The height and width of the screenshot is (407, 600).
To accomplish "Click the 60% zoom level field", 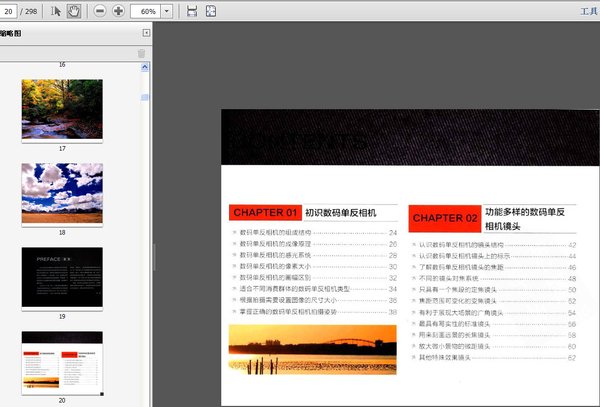I will 144,10.
